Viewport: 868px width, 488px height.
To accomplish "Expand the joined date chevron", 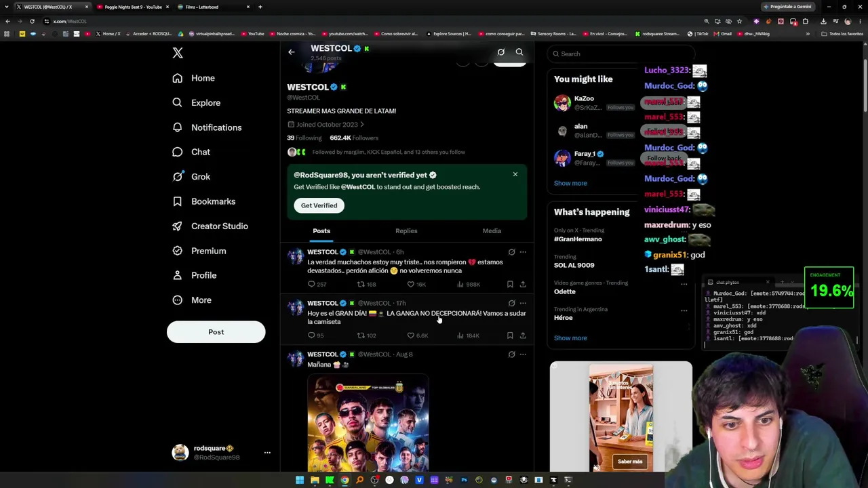I will [362, 125].
